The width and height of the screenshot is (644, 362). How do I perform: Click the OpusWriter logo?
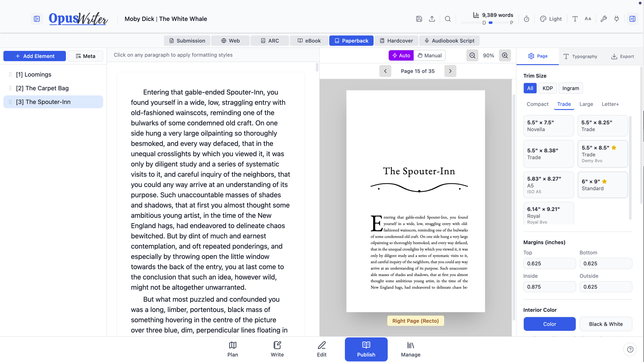point(78,19)
